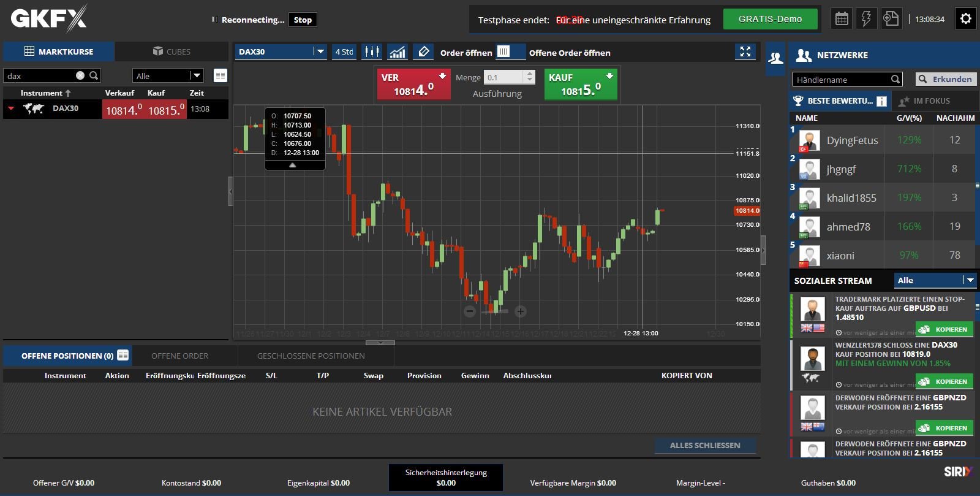Click the network users sidebar icon
This screenshot has height=496, width=980.
pos(776,58)
